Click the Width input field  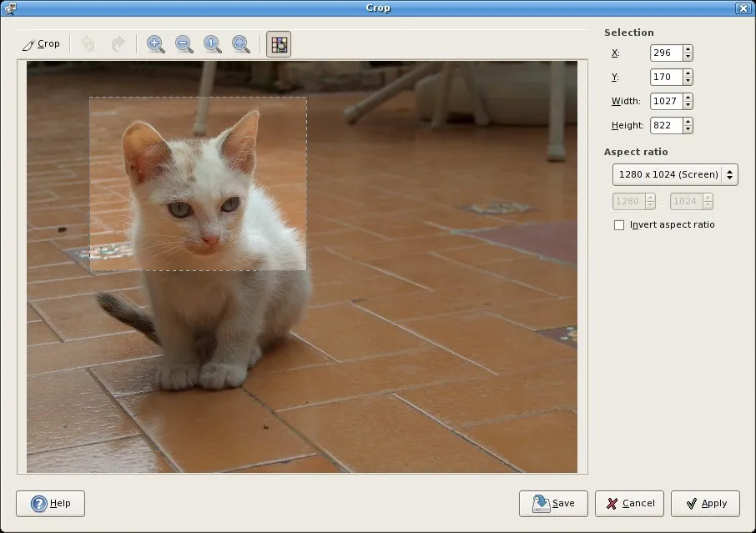click(666, 101)
